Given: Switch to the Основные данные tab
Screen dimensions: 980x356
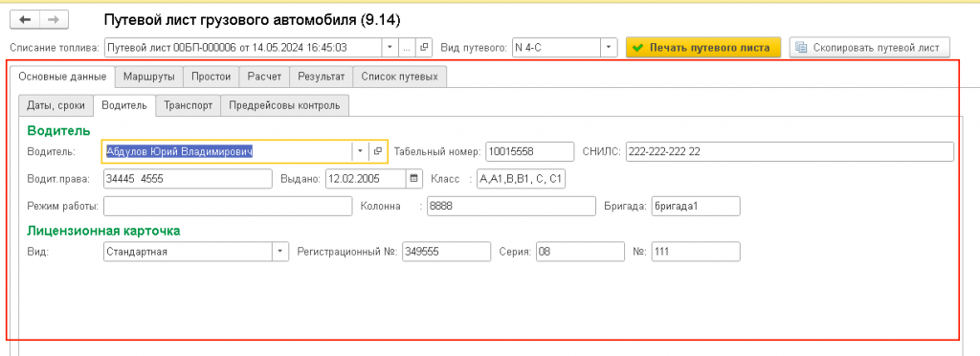Looking at the screenshot, I should coord(62,77).
